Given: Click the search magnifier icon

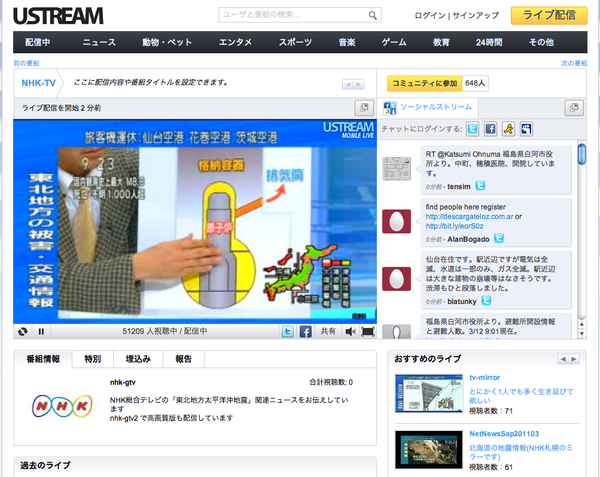Looking at the screenshot, I should point(372,15).
